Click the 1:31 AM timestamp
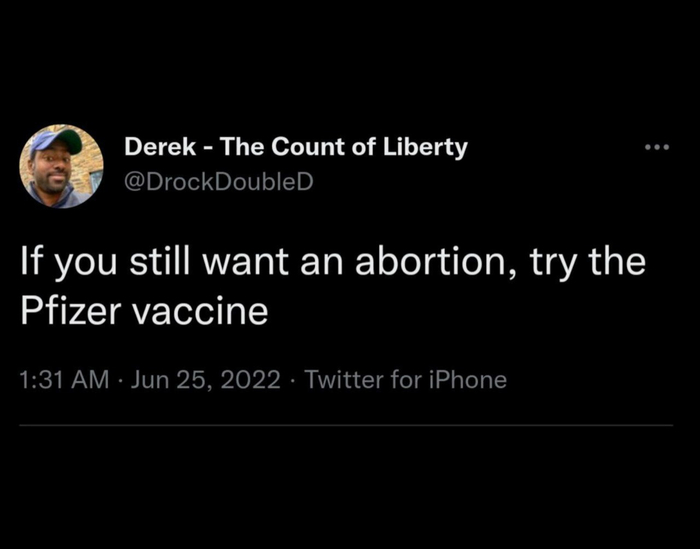The width and height of the screenshot is (700, 549). [64, 380]
